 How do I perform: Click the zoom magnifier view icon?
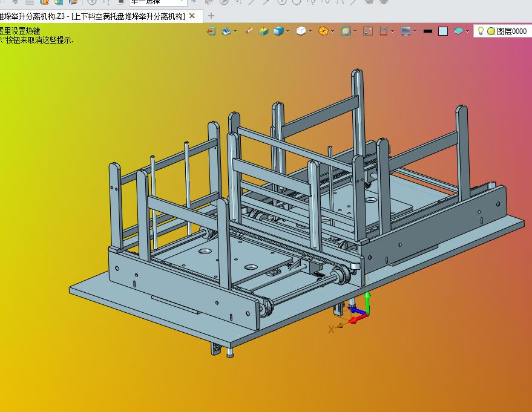coord(346,31)
